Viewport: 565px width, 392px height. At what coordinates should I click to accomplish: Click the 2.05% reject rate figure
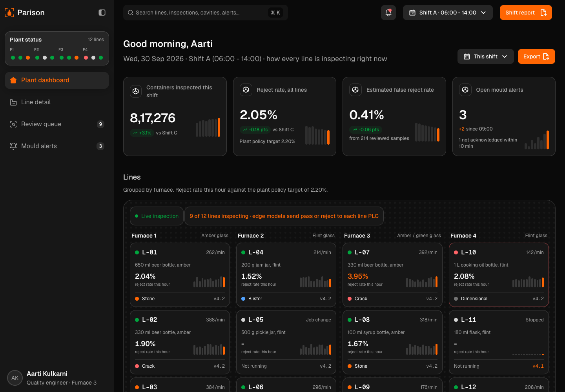pos(259,115)
